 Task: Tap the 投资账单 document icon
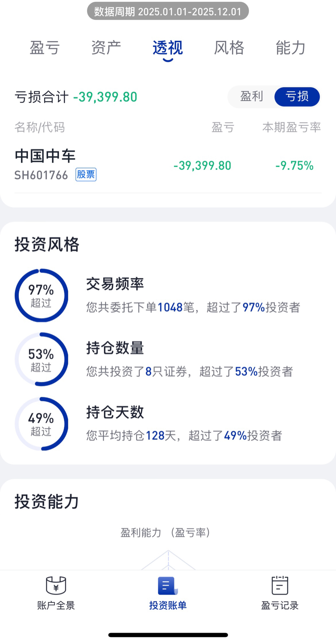pos(168,585)
